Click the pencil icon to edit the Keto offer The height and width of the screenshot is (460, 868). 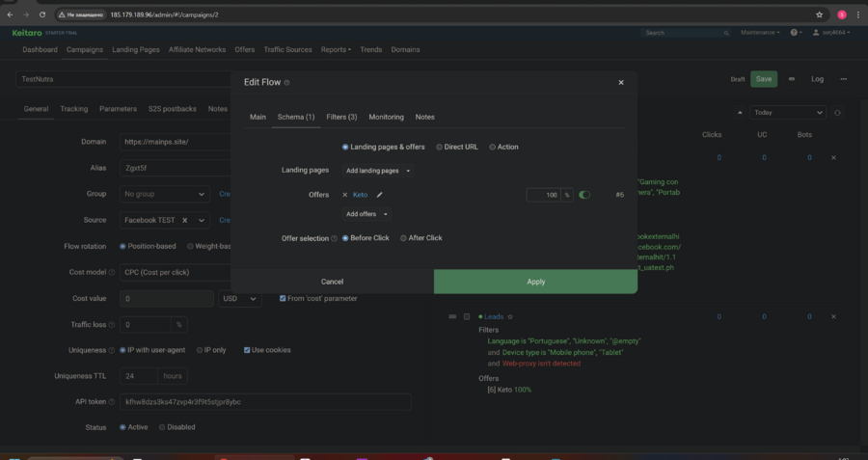coord(380,195)
